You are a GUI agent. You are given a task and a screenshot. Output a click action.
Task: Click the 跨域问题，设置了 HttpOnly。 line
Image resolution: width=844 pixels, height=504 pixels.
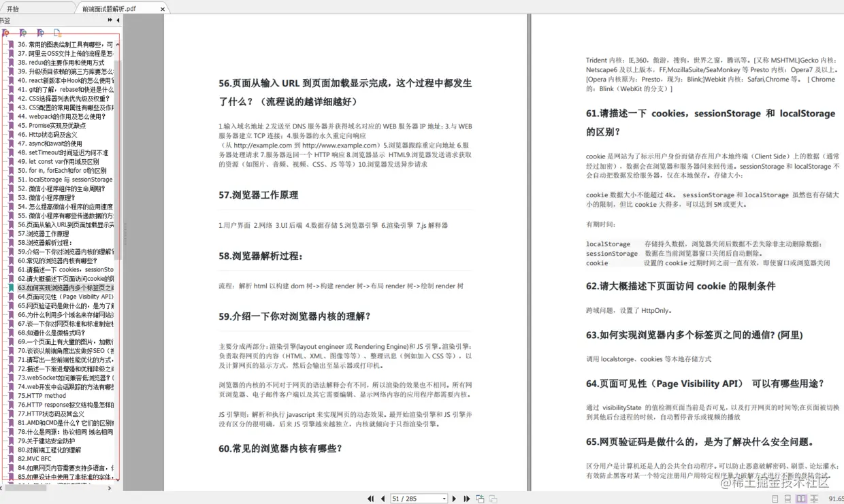pos(629,310)
